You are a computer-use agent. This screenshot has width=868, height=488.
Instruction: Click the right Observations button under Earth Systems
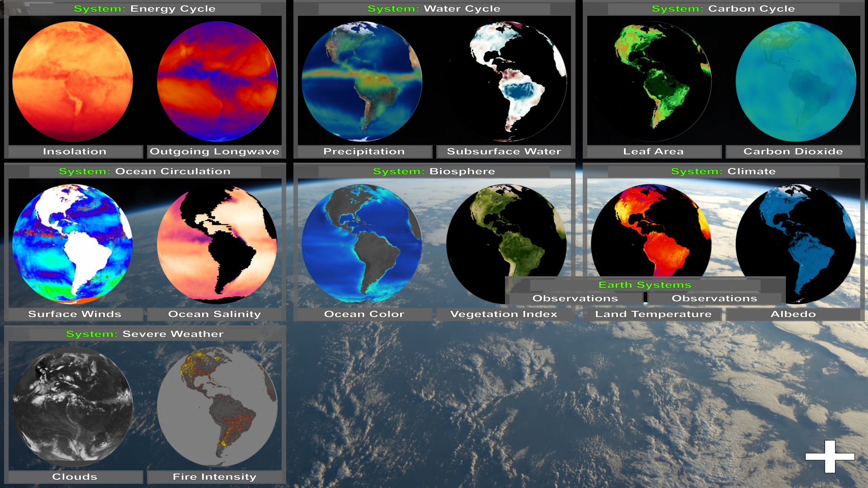(715, 298)
